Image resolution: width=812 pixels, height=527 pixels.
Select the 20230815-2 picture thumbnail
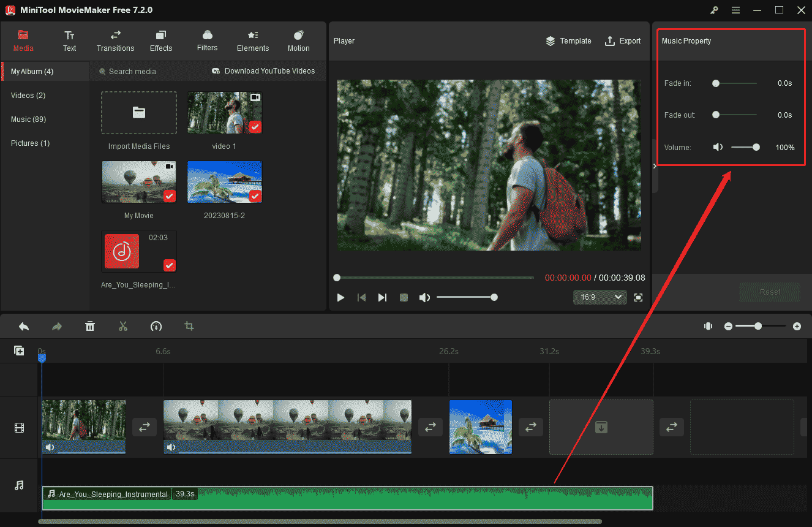(x=224, y=182)
